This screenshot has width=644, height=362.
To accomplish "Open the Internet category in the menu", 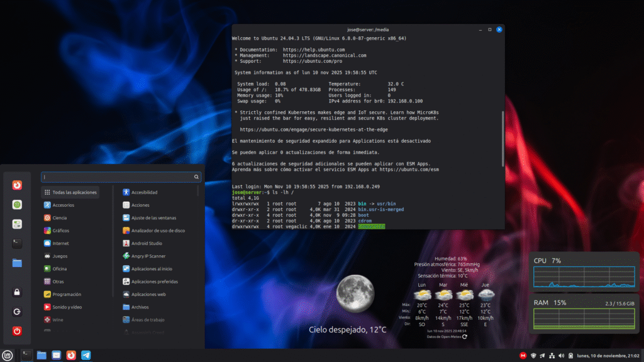I will [x=60, y=243].
